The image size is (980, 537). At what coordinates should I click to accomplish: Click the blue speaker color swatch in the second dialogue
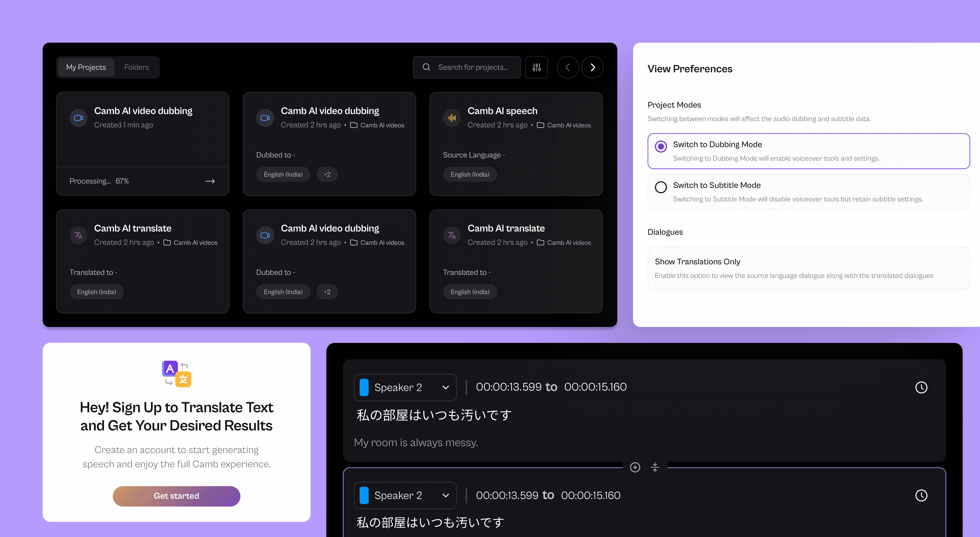364,495
